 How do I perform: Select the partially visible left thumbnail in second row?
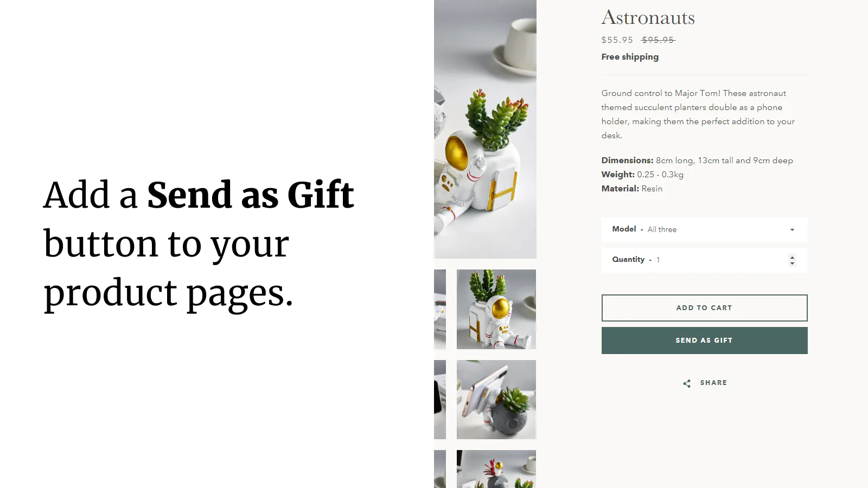click(x=440, y=309)
